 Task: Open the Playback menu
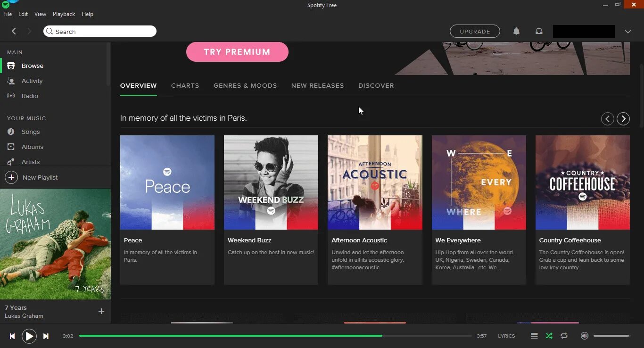64,14
